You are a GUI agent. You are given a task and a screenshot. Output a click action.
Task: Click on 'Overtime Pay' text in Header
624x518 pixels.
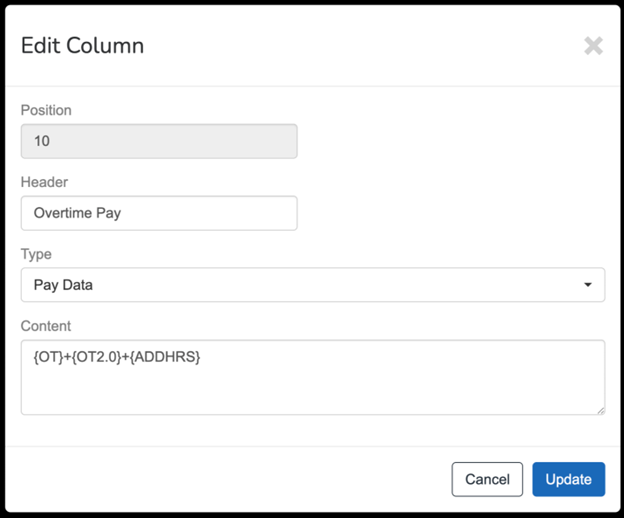pyautogui.click(x=77, y=213)
